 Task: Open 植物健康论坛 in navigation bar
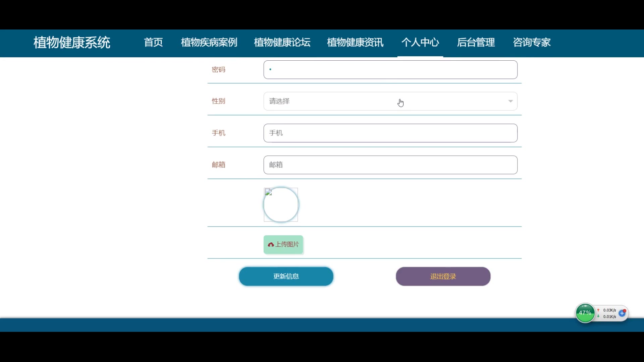[x=282, y=43]
